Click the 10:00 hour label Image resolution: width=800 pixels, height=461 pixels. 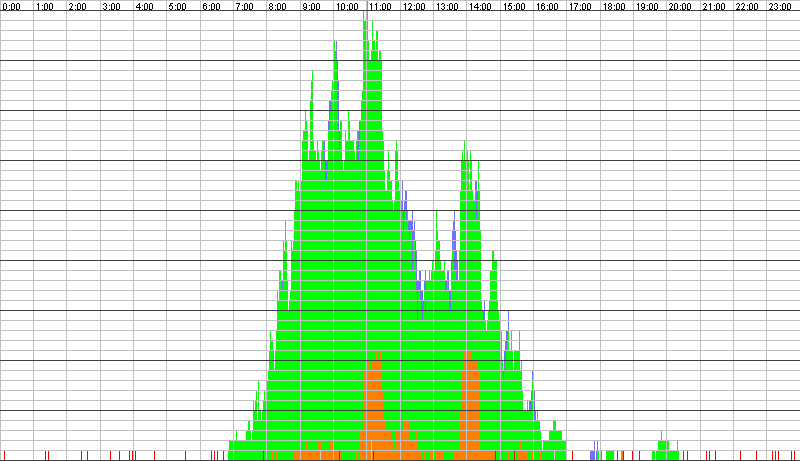tap(347, 7)
